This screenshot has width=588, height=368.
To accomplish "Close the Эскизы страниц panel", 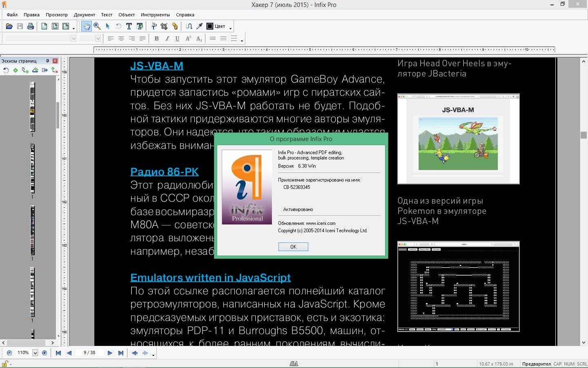I will tap(55, 61).
